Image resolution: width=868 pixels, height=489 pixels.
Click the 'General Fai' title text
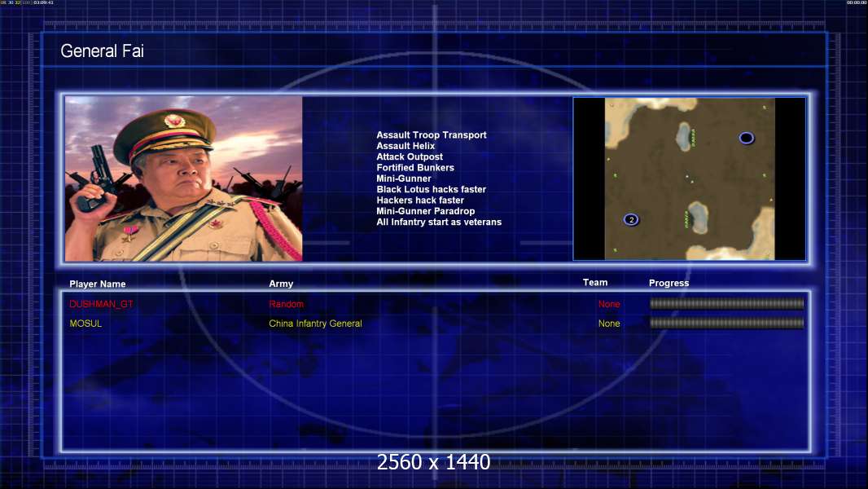click(102, 51)
